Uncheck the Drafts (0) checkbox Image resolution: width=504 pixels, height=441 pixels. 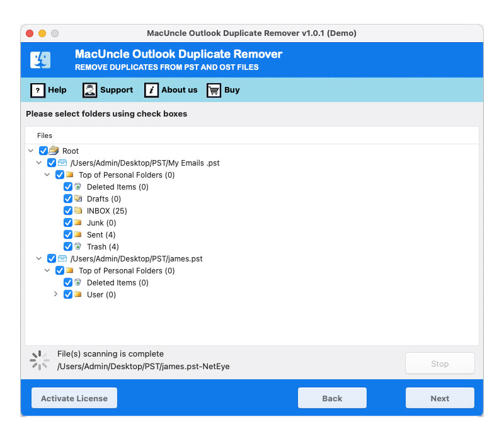[x=68, y=198]
